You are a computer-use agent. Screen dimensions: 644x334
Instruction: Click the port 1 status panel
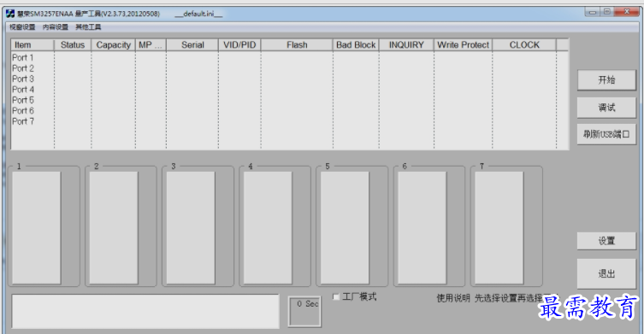click(37, 228)
